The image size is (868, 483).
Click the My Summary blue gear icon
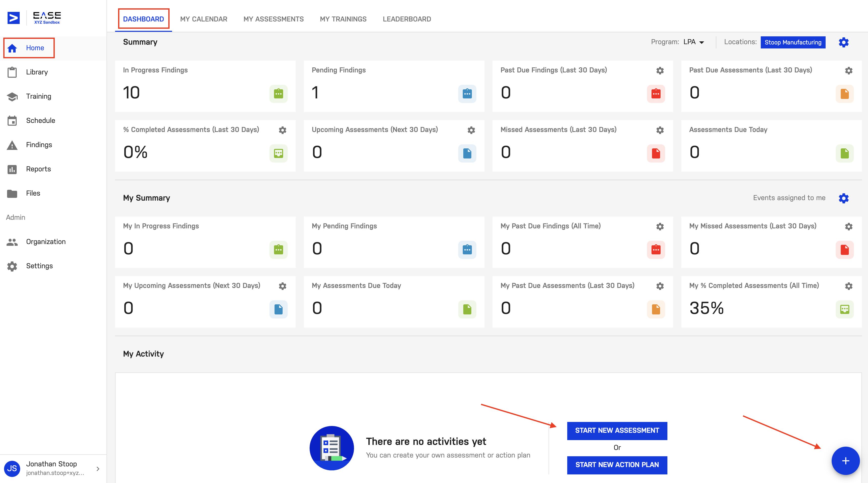click(x=844, y=198)
